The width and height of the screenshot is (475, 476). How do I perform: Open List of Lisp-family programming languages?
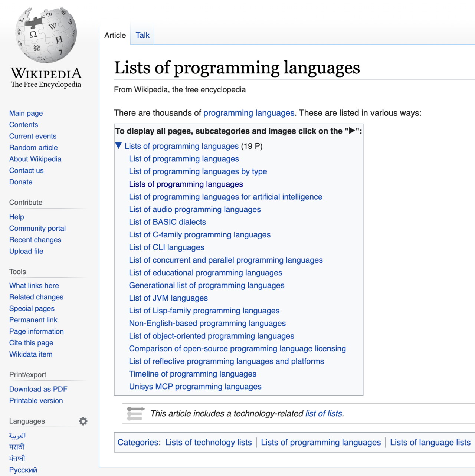pos(204,311)
